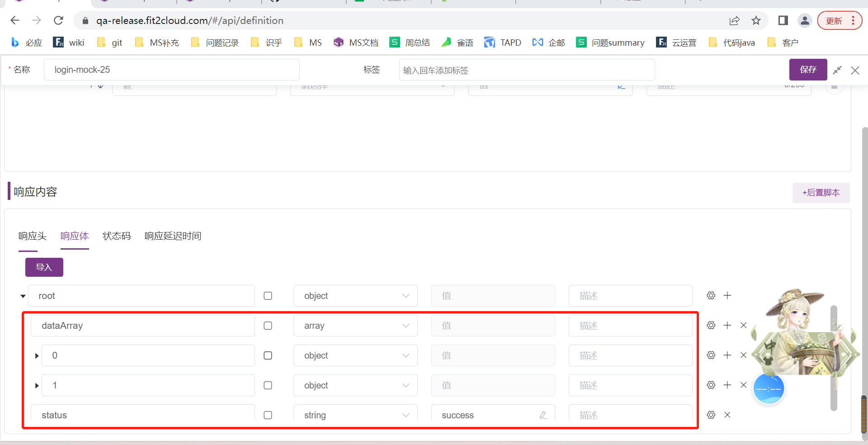Enable the checkbox for the dataArray field
This screenshot has height=445, width=868.
click(x=268, y=326)
